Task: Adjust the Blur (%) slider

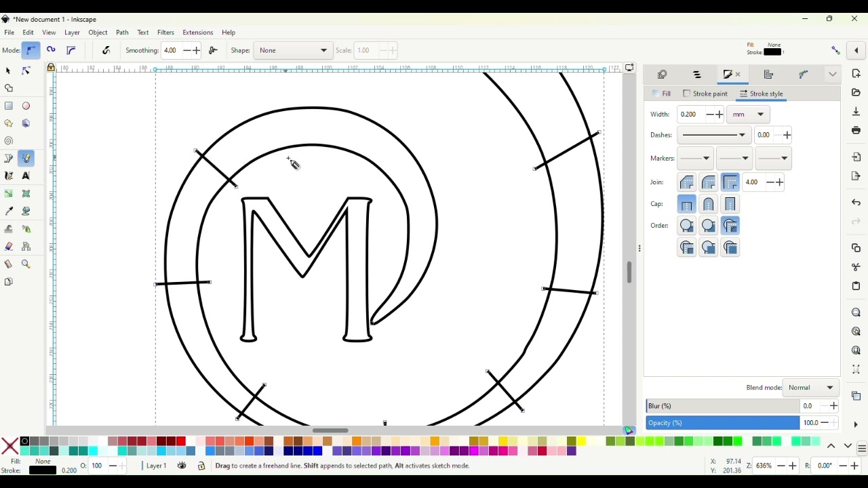Action: tap(722, 407)
